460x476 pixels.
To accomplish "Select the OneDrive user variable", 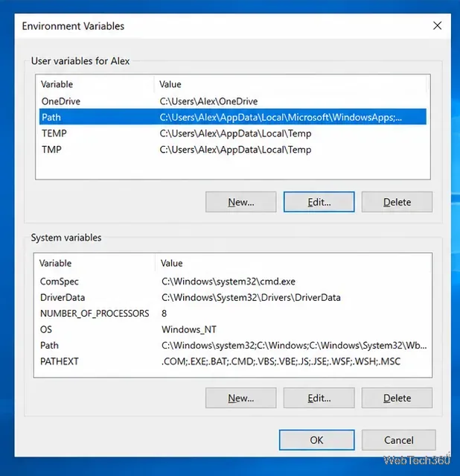I will coord(233,101).
